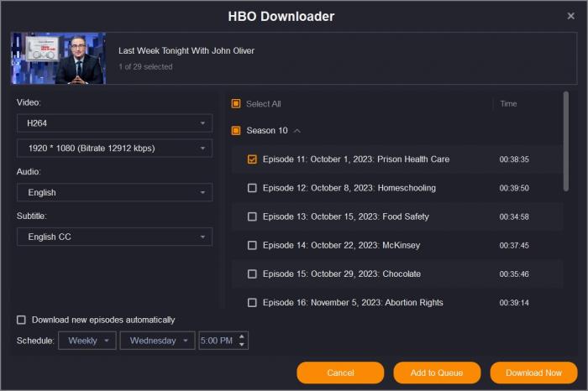Check Episode 13 Food Safety checkbox
The image size is (588, 391).
coord(252,216)
